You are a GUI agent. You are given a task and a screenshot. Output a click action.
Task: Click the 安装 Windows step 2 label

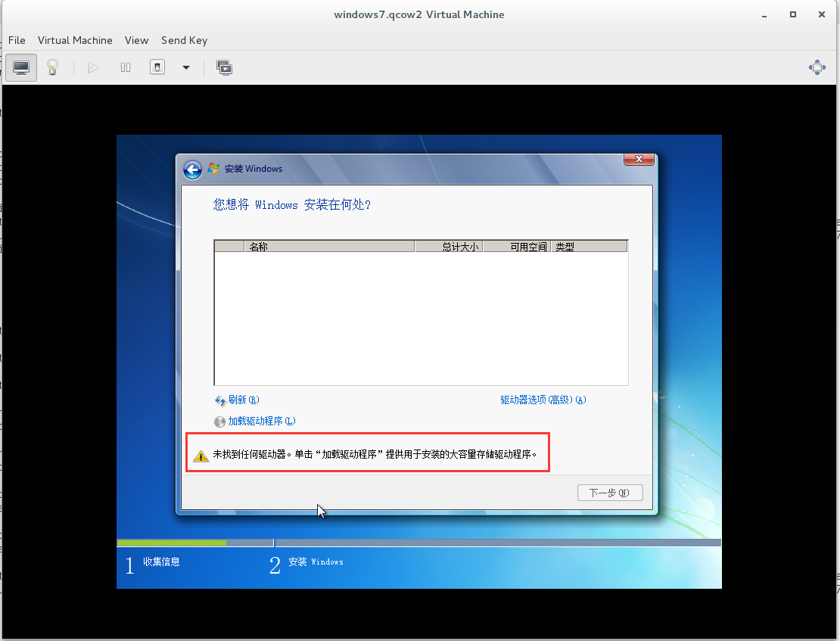point(316,562)
